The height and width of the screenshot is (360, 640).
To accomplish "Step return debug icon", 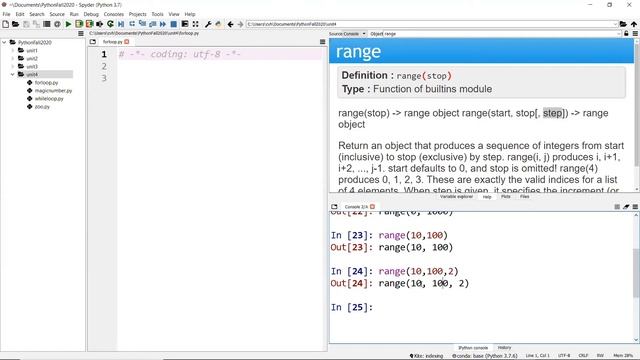I will (153, 24).
